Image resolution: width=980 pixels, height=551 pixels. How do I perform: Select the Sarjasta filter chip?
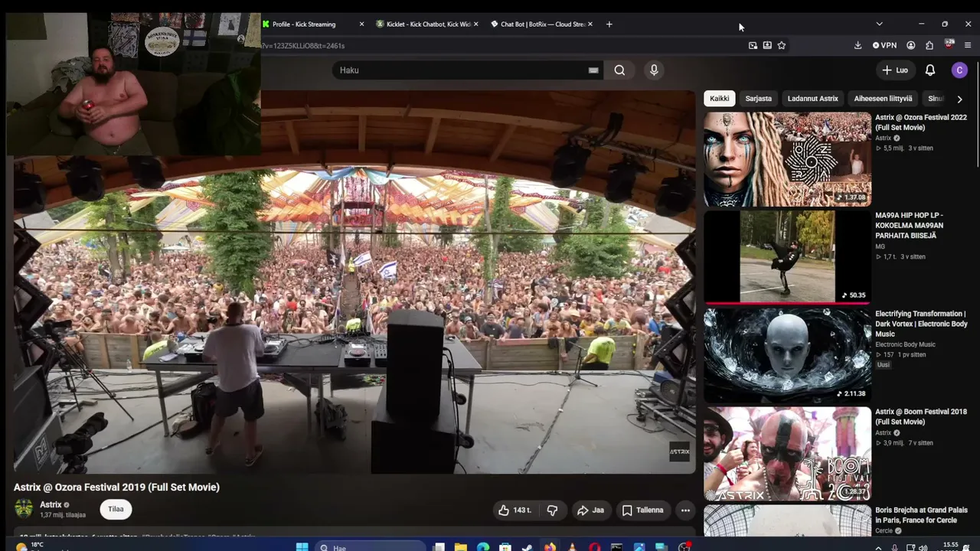759,99
